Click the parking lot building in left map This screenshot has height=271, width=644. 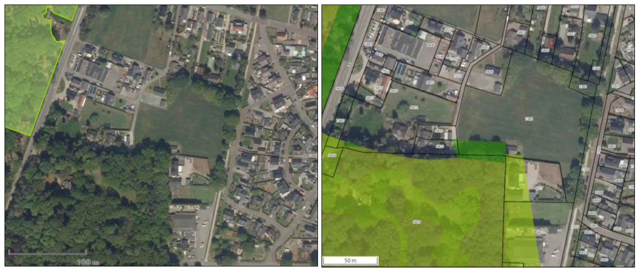(x=183, y=221)
